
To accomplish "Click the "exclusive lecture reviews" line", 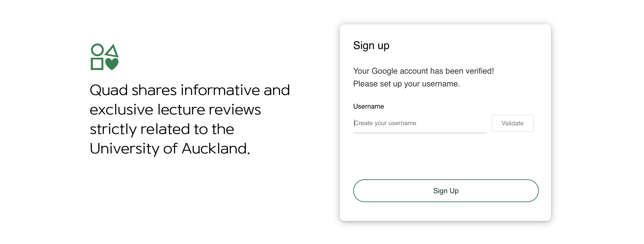I will 175,110.
